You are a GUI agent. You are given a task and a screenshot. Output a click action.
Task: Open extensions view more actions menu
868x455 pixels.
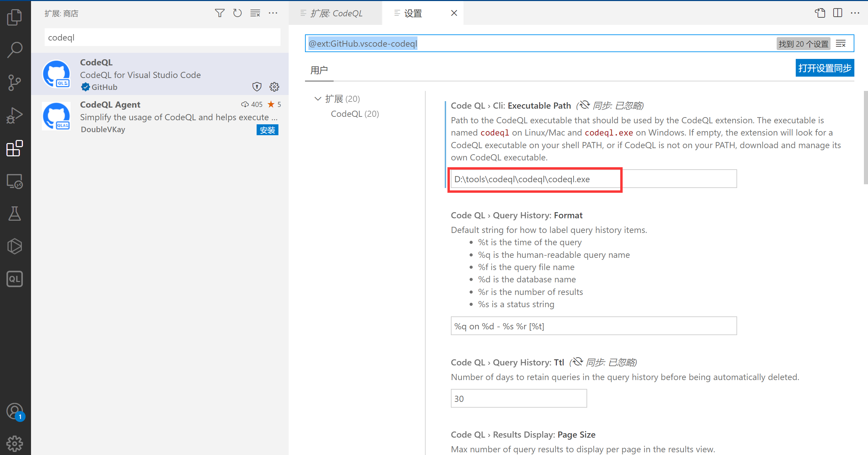[273, 13]
